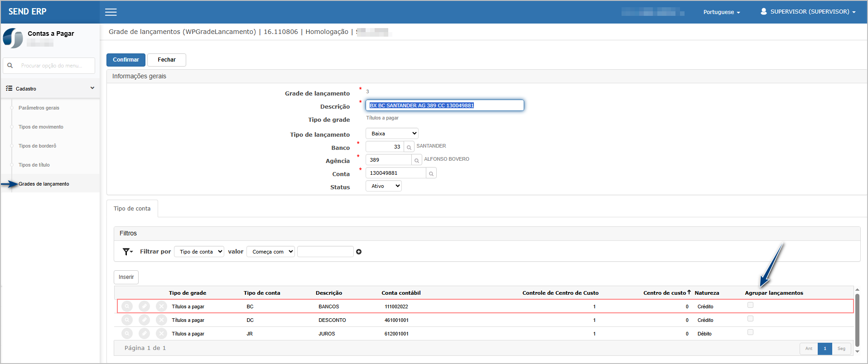Image resolution: width=868 pixels, height=364 pixels.
Task: Click the JUROS description cell
Action: 327,334
